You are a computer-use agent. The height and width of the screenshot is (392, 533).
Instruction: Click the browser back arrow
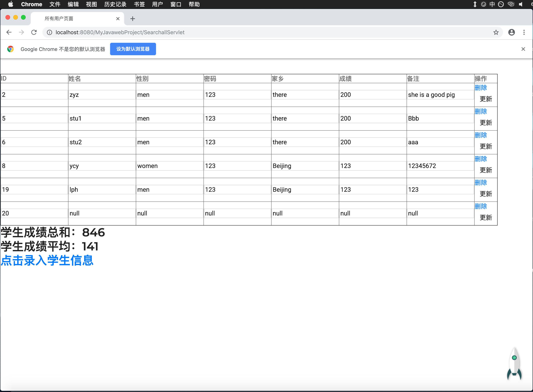click(9, 32)
